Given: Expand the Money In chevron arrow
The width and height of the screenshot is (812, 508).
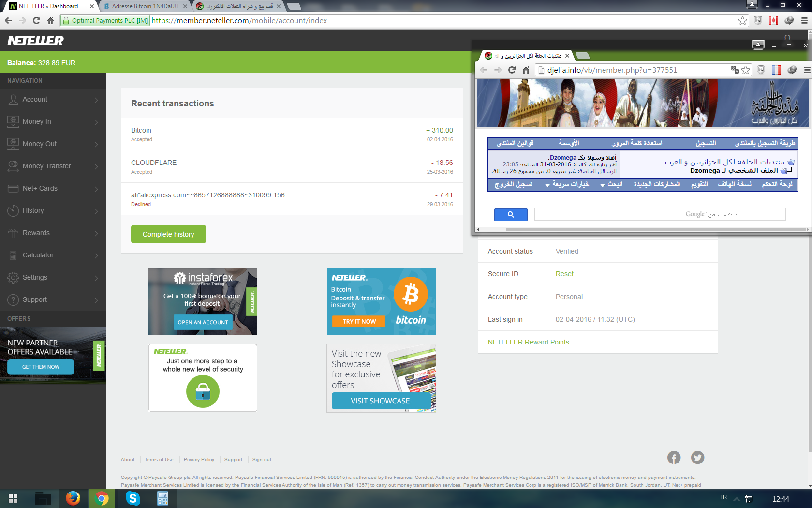Looking at the screenshot, I should tap(96, 122).
